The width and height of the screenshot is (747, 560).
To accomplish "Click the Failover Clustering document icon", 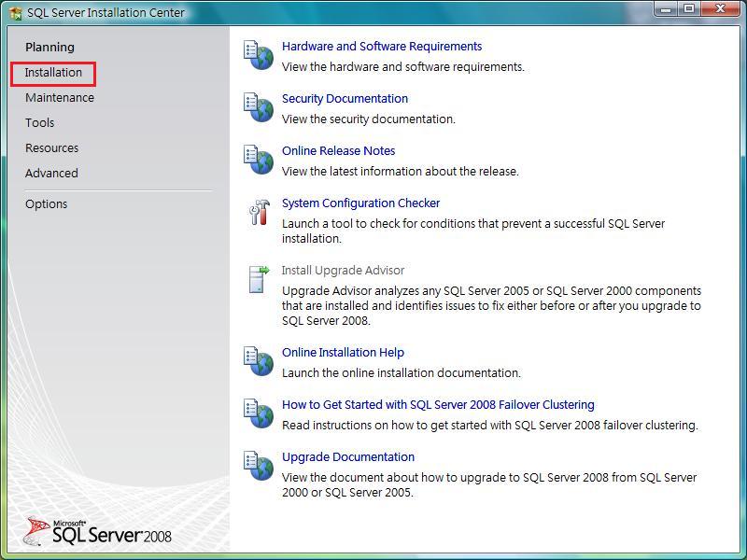I will 259,413.
